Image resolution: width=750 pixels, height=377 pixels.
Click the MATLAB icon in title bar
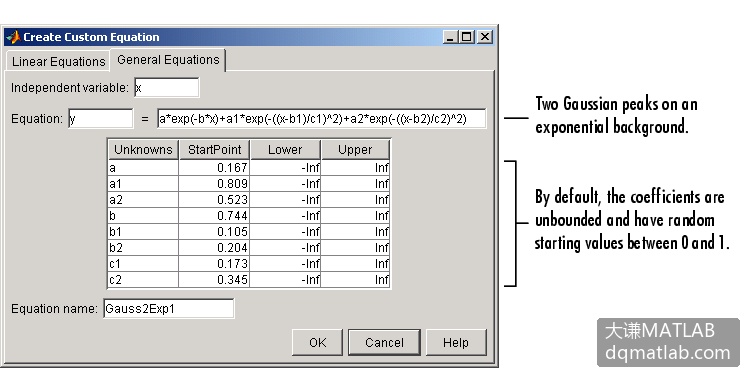click(x=13, y=37)
